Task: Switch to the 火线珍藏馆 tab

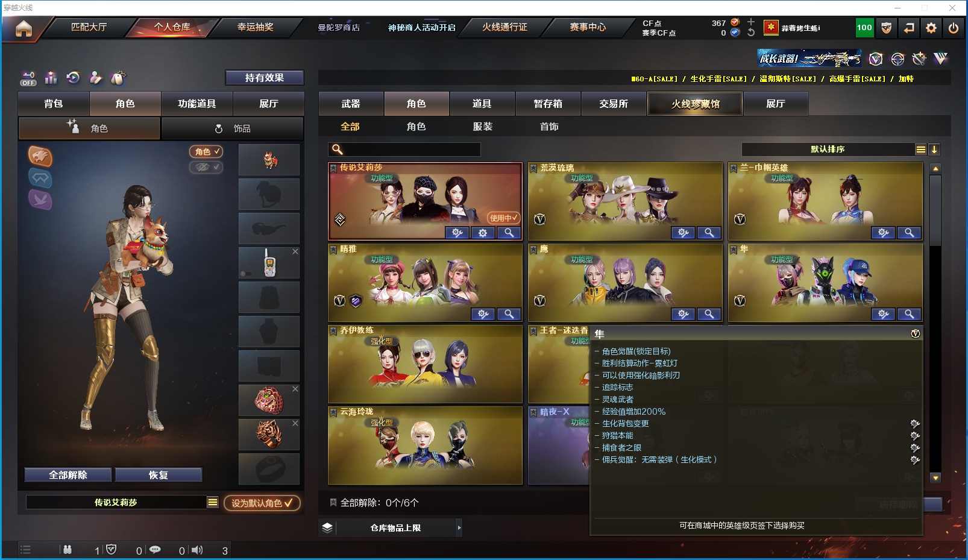Action: click(x=695, y=104)
